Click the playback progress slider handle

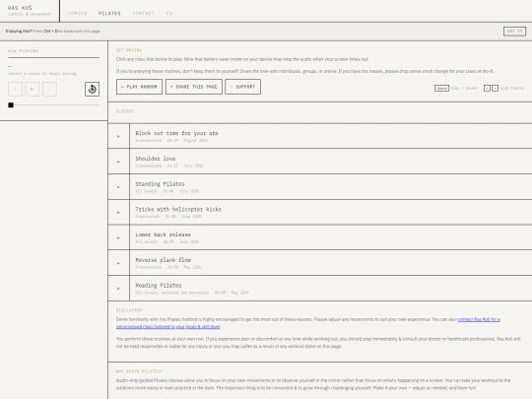tap(11, 105)
